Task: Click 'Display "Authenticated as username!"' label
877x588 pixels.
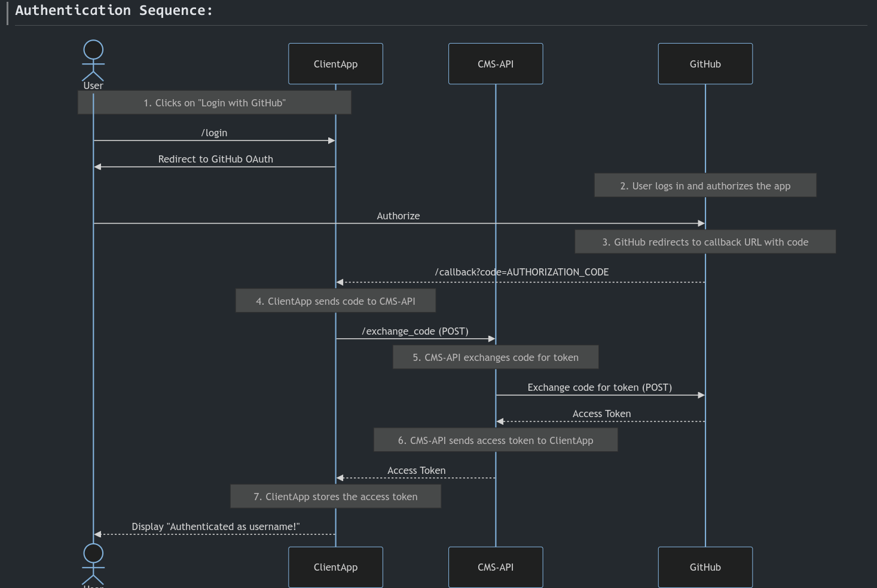Action: [x=215, y=526]
